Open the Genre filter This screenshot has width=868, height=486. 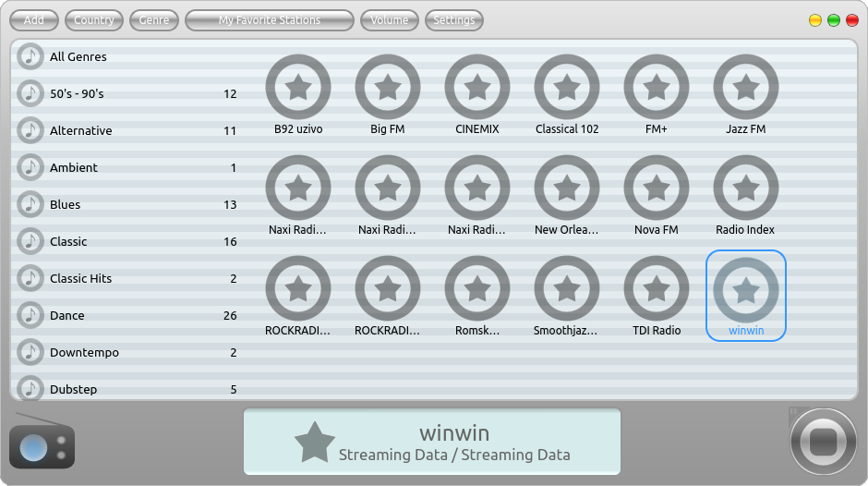154,20
